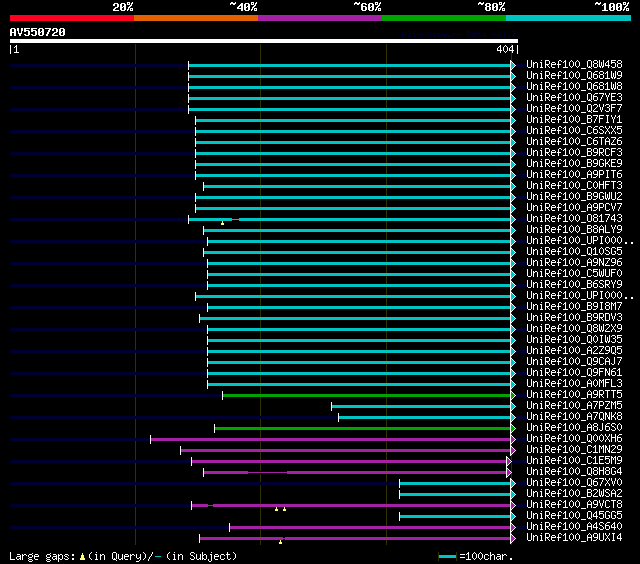This screenshot has width=640, height=564.
Task: Click the cyan ~100% legend color segment
Action: click(569, 18)
